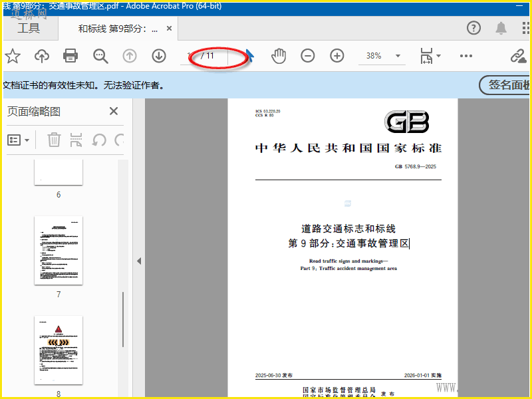Select page 8 thumbnail
Screen dimensions: 532x399
(59, 350)
